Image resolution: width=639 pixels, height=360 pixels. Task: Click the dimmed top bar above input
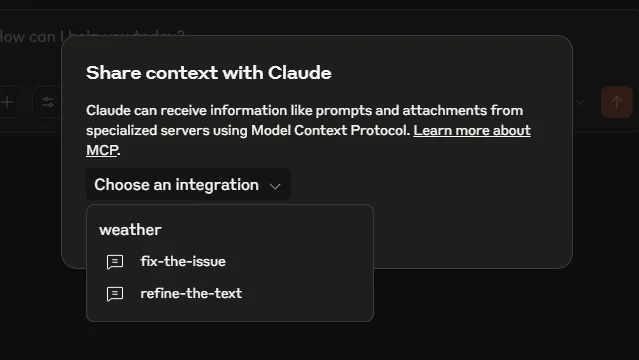(x=320, y=4)
